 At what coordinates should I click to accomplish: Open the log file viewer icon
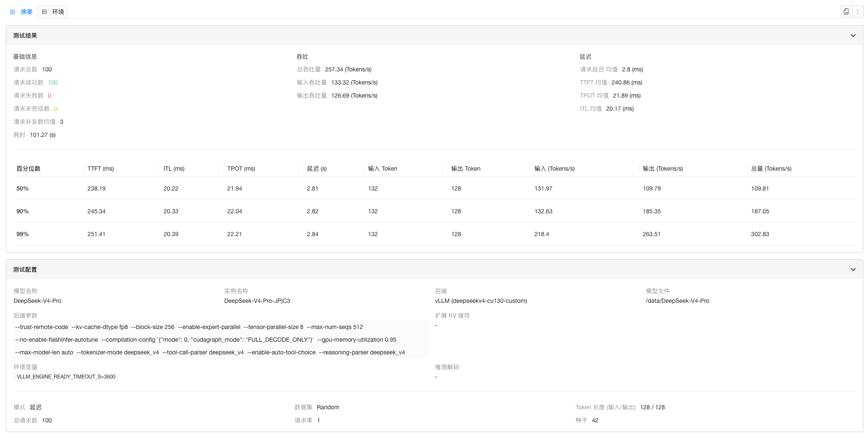(x=846, y=12)
